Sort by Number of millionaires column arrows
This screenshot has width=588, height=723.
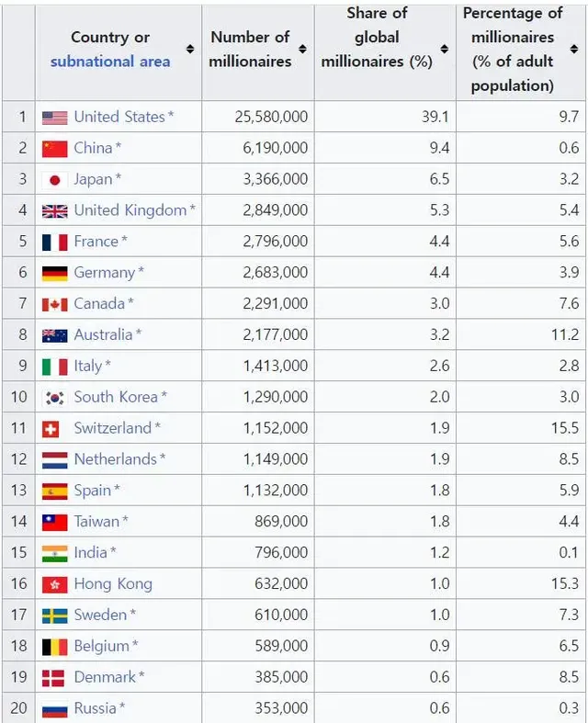click(x=302, y=50)
